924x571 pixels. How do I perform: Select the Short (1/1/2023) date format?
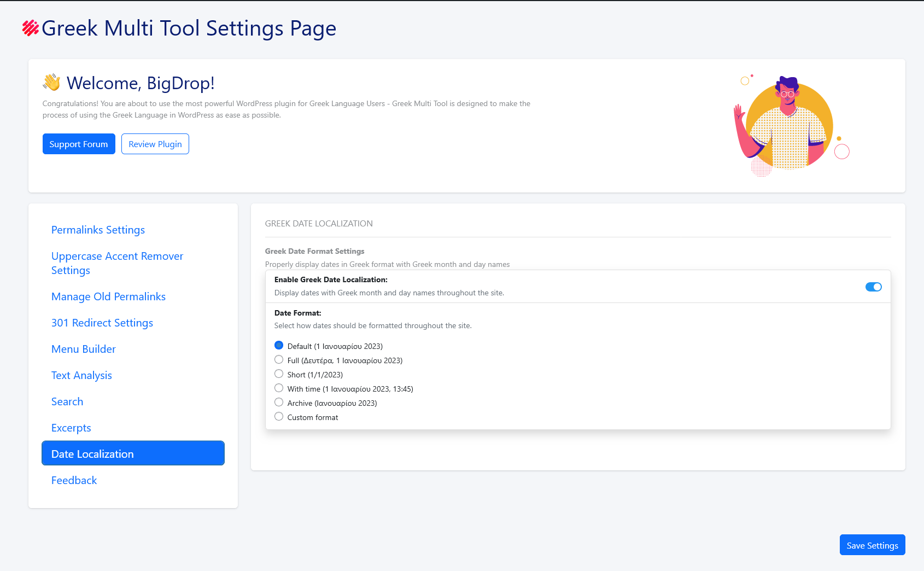point(279,374)
